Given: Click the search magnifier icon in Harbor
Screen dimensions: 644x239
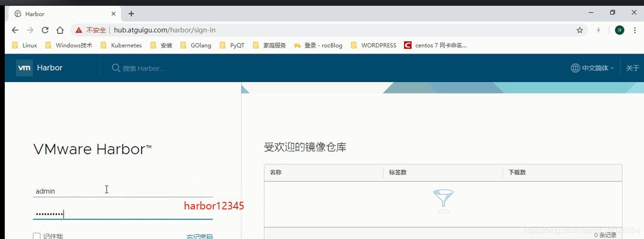Looking at the screenshot, I should 116,68.
